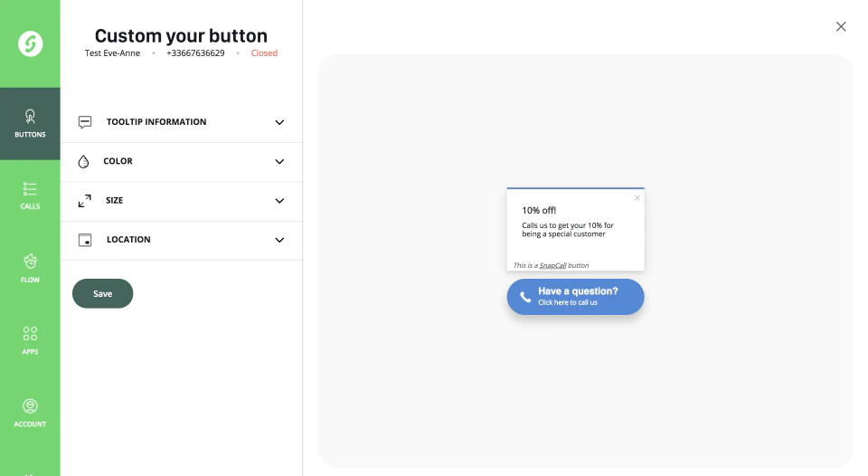Click the location placement icon
The width and height of the screenshot is (868, 476).
85,240
